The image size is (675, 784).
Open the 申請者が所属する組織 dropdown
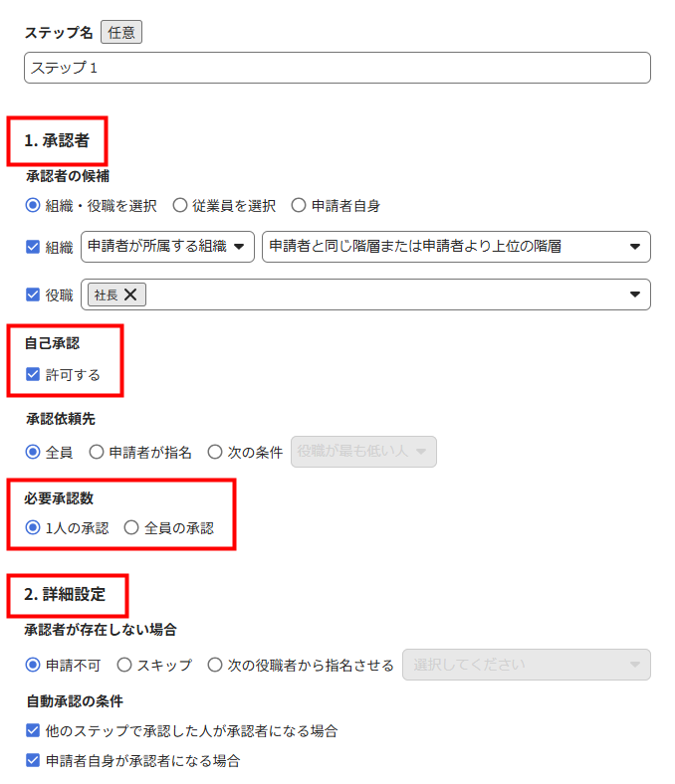click(x=167, y=247)
